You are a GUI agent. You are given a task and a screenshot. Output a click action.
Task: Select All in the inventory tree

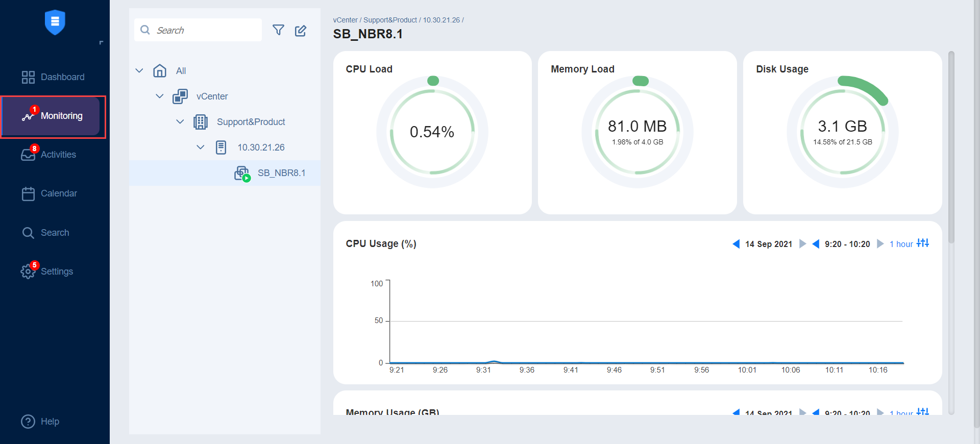tap(181, 71)
